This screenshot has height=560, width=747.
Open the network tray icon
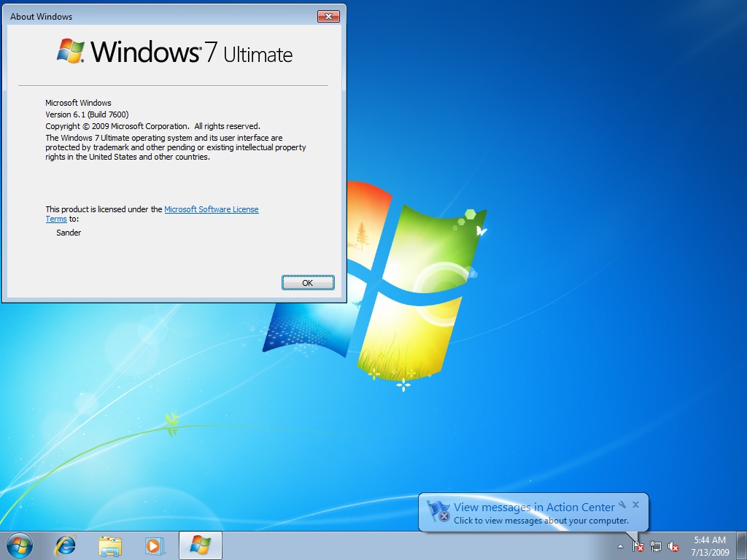pyautogui.click(x=656, y=546)
